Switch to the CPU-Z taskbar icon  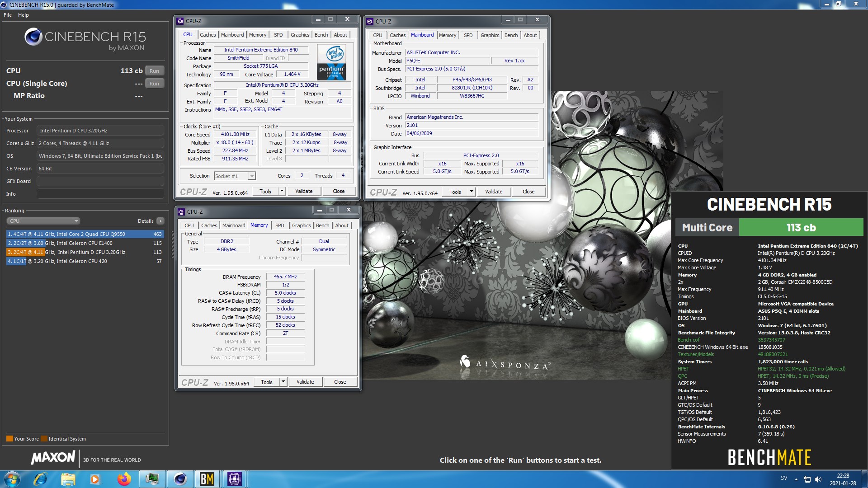click(x=235, y=479)
